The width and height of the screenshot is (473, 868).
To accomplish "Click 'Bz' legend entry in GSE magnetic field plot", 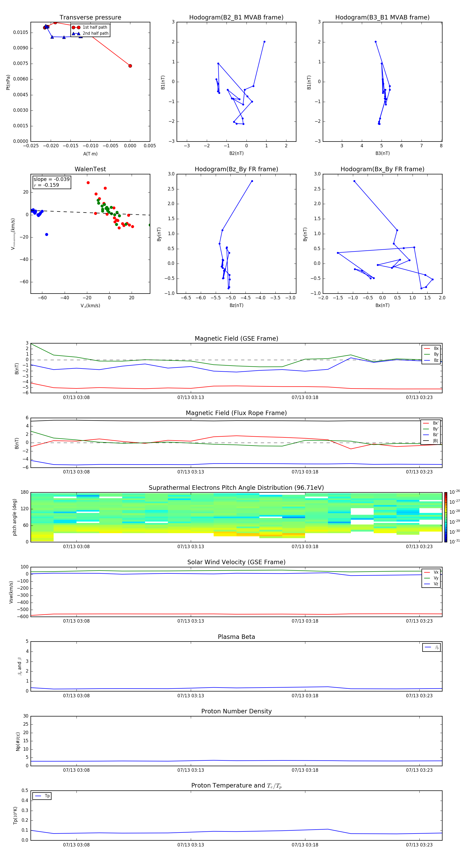I will coord(431,360).
